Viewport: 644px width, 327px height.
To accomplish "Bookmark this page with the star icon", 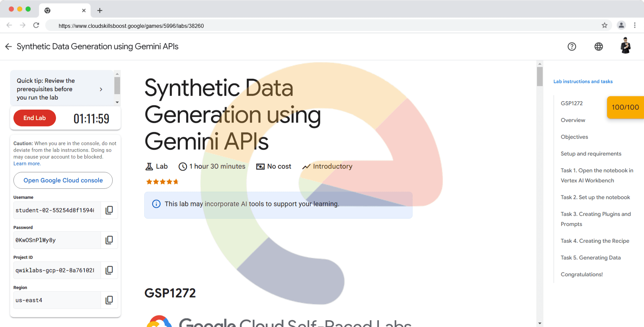I will click(x=604, y=25).
